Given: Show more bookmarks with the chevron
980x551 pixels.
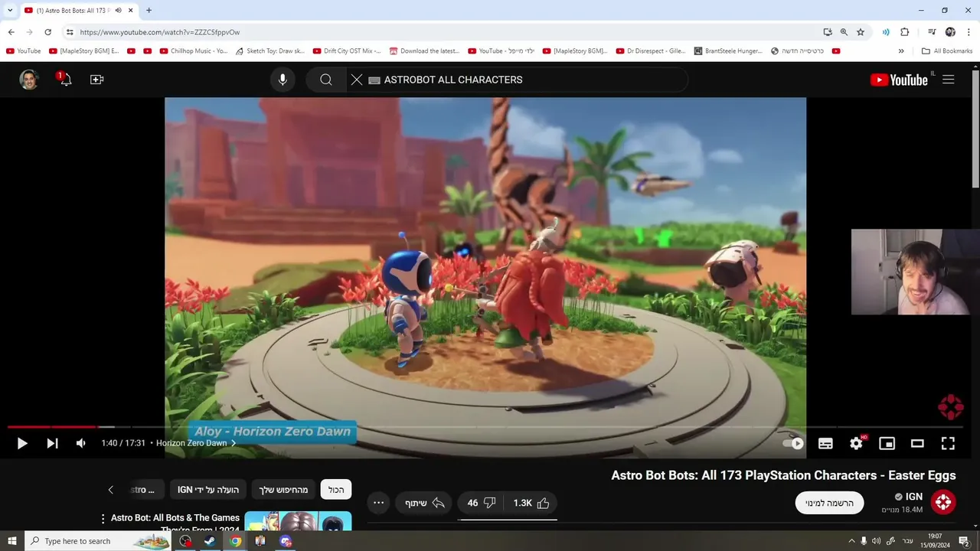Looking at the screenshot, I should pyautogui.click(x=901, y=51).
